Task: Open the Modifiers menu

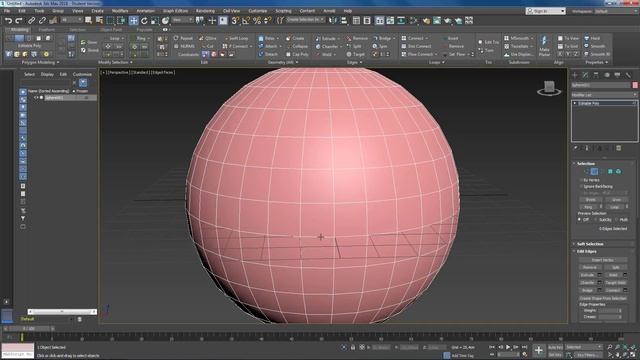Action: 120,11
